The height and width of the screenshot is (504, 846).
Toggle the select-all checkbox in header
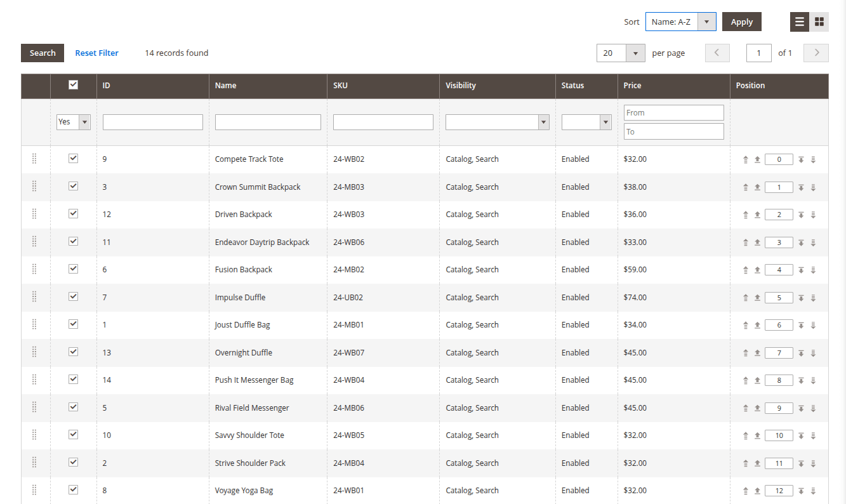73,85
